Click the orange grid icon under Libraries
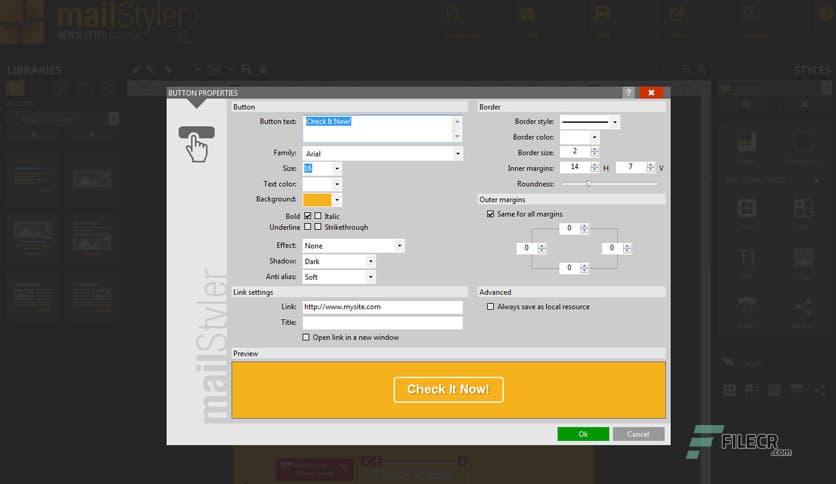836x484 pixels. [15, 88]
